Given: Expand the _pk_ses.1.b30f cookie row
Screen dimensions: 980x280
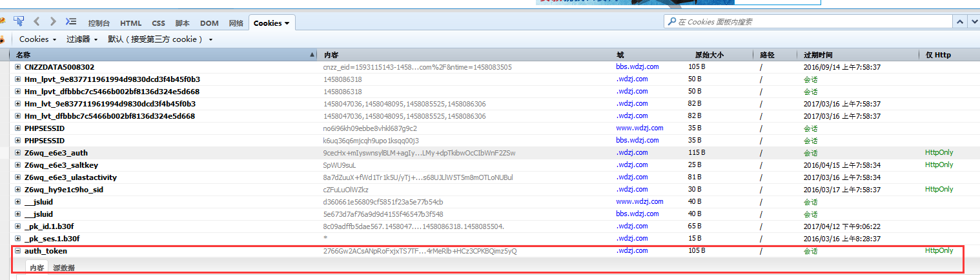Looking at the screenshot, I should click(x=18, y=239).
